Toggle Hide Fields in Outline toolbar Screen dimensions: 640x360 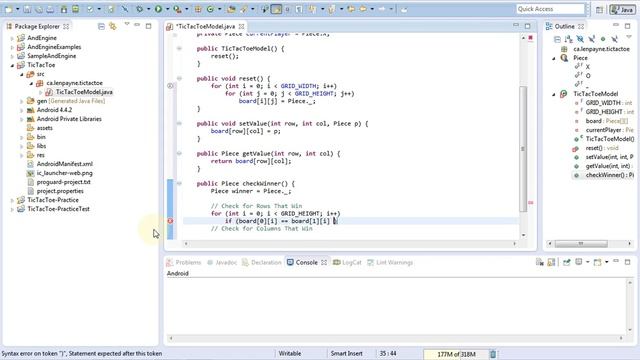pyautogui.click(x=580, y=39)
